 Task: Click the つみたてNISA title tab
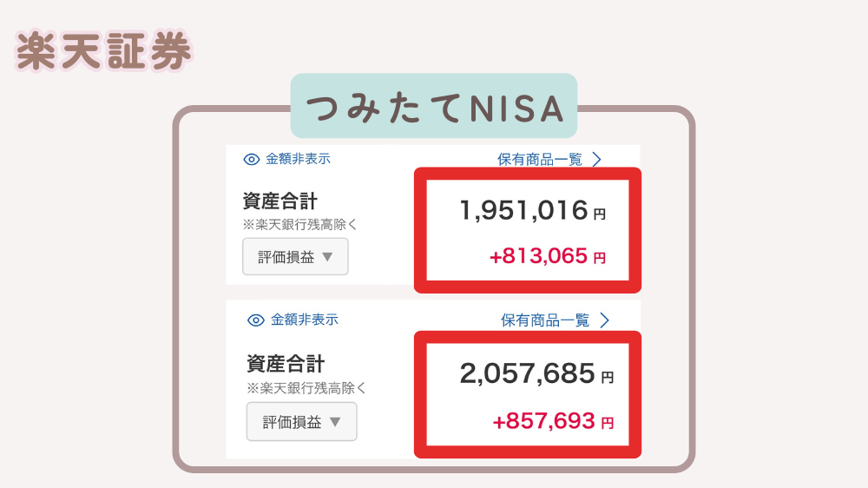434,106
